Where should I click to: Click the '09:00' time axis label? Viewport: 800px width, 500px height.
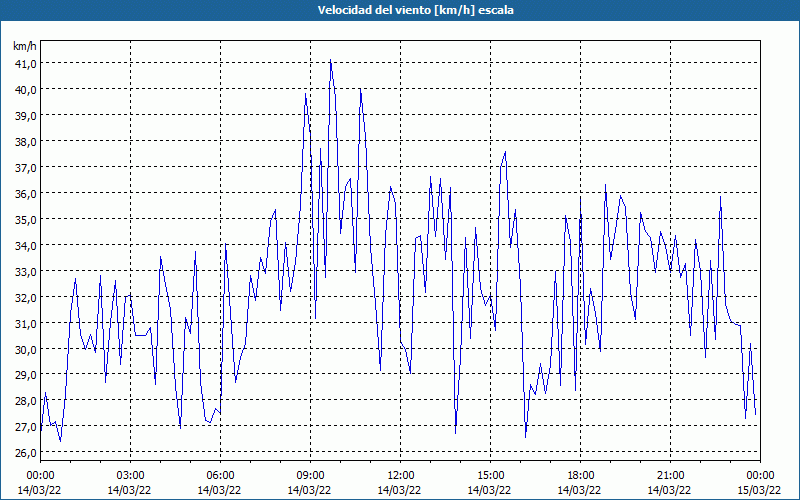click(310, 476)
